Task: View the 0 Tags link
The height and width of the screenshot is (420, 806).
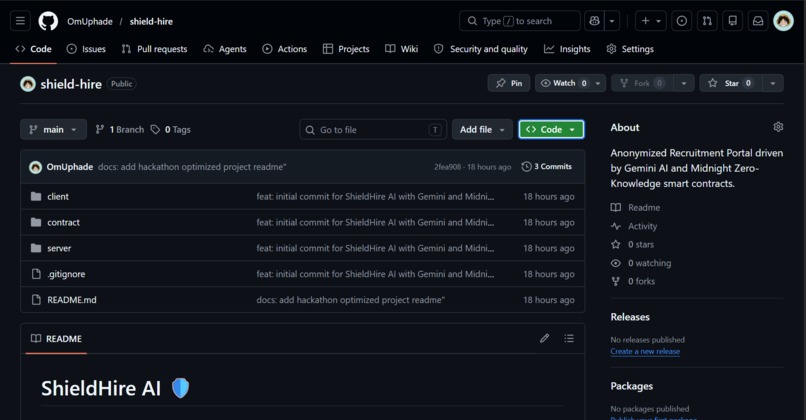Action: click(171, 130)
